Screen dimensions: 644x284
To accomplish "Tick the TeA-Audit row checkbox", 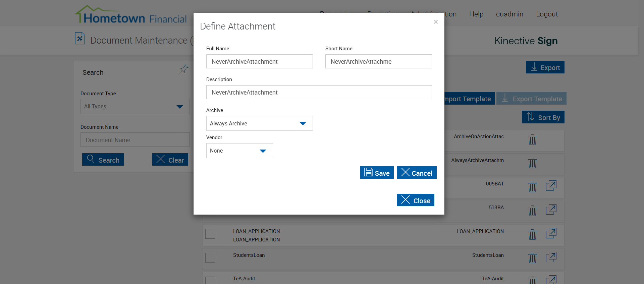I will click(x=210, y=280).
